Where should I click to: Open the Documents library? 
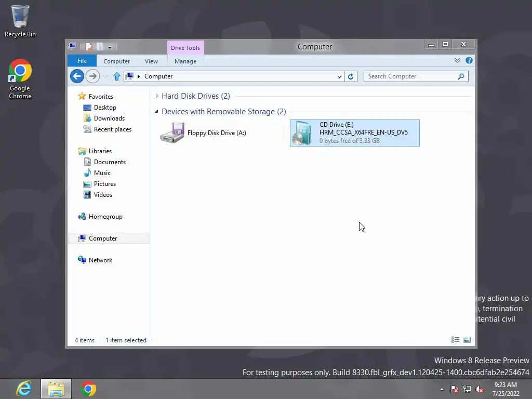point(110,162)
